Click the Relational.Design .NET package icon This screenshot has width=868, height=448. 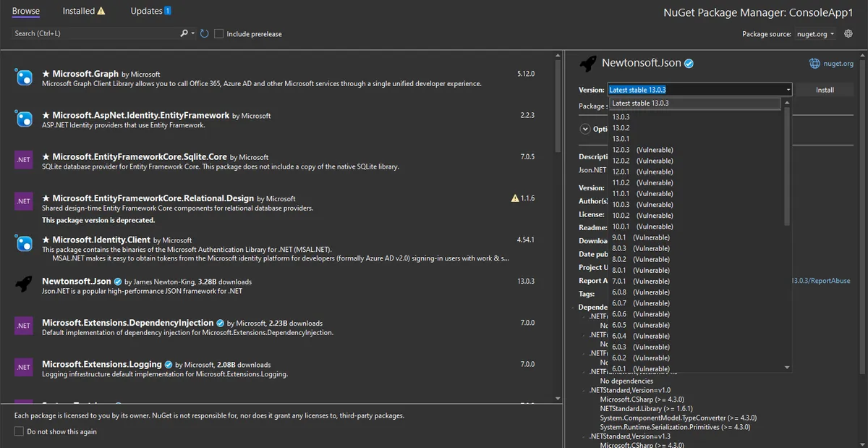(x=24, y=201)
